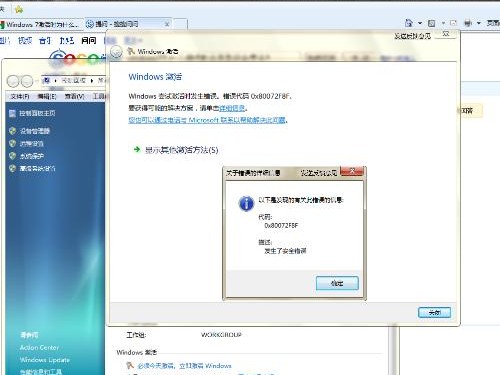Open a new blank browser tab
The image size is (500, 375).
(180, 24)
